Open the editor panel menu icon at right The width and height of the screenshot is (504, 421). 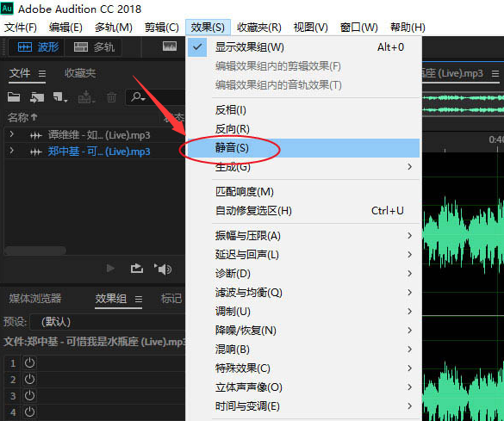pyautogui.click(x=495, y=74)
